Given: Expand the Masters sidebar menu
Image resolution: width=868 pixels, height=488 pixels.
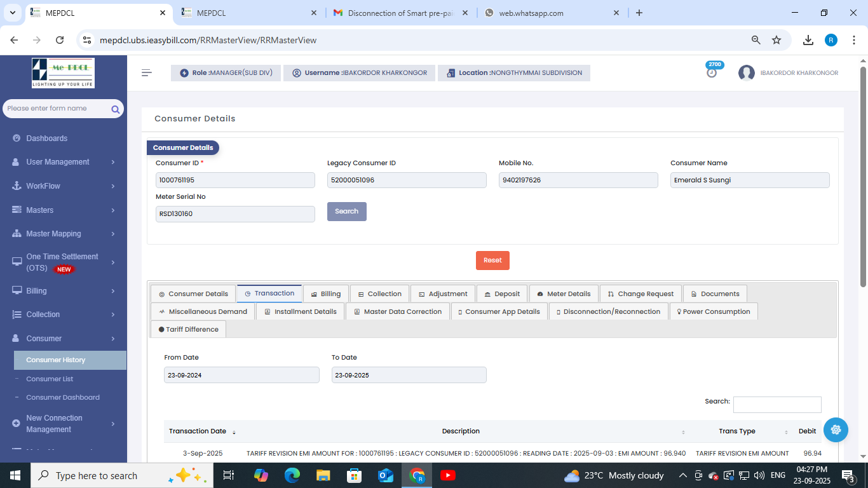Looking at the screenshot, I should (63, 210).
